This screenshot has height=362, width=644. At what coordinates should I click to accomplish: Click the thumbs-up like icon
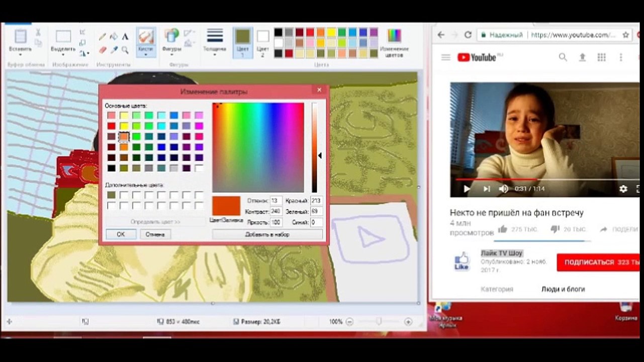[x=502, y=229]
